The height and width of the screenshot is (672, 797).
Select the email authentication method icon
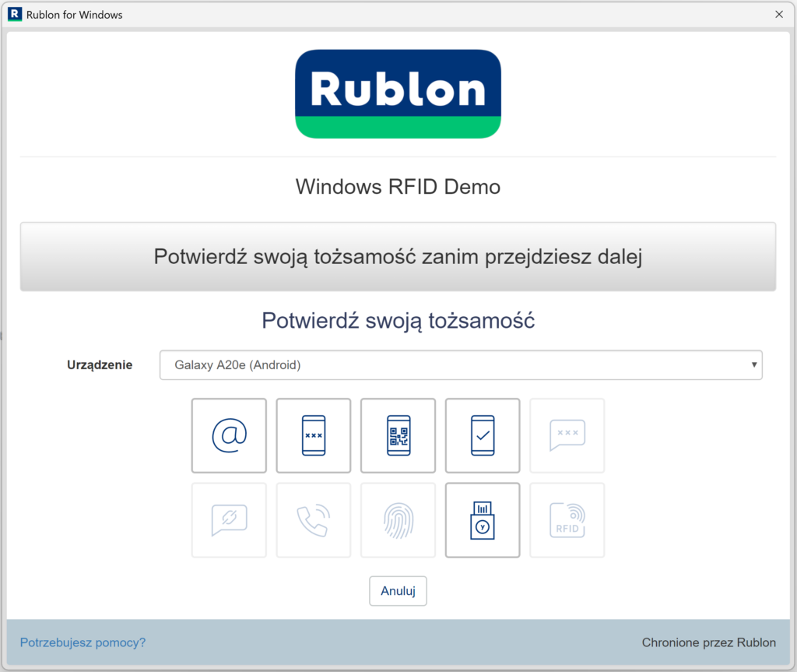229,435
